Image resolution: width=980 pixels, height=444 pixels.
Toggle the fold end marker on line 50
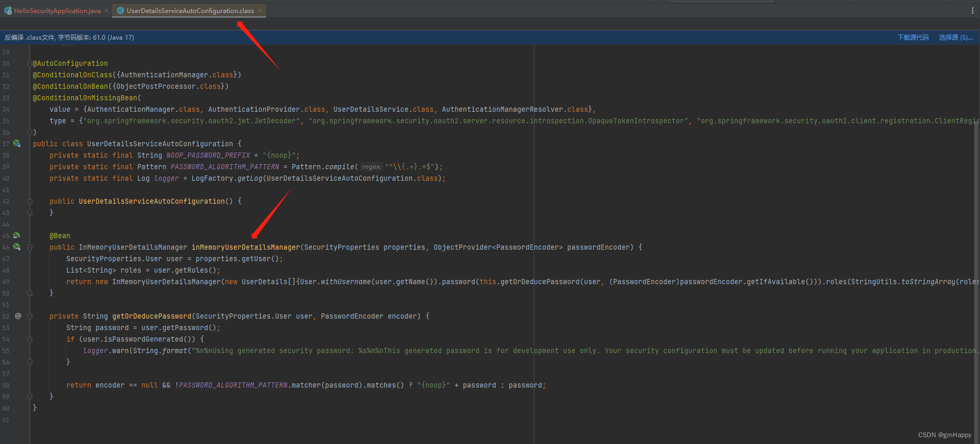30,293
